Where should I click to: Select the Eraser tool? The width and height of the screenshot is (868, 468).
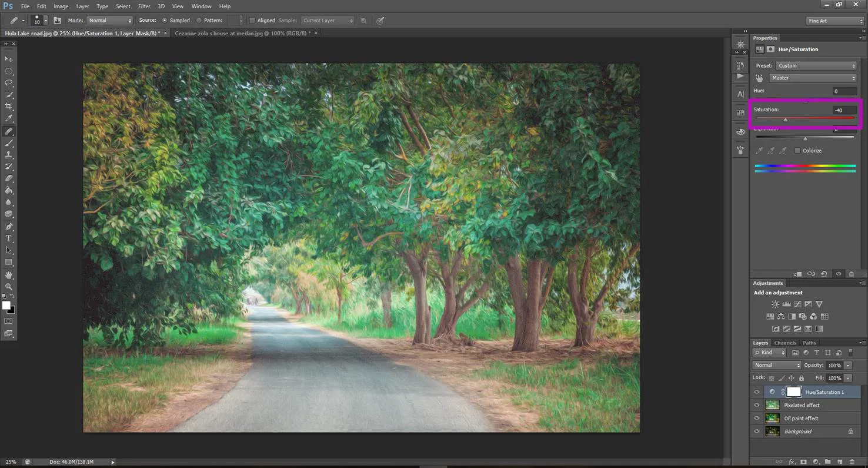pos(9,178)
